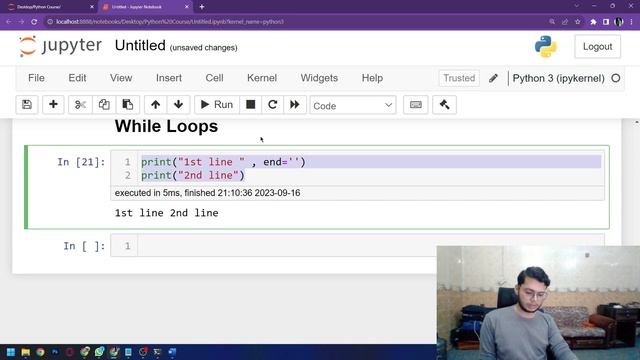Open the Kernel menu
Screen dimensions: 640x360
click(262, 78)
